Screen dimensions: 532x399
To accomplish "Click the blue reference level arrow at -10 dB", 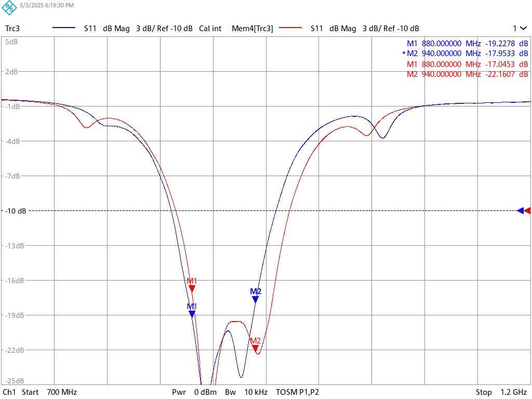I will (521, 211).
